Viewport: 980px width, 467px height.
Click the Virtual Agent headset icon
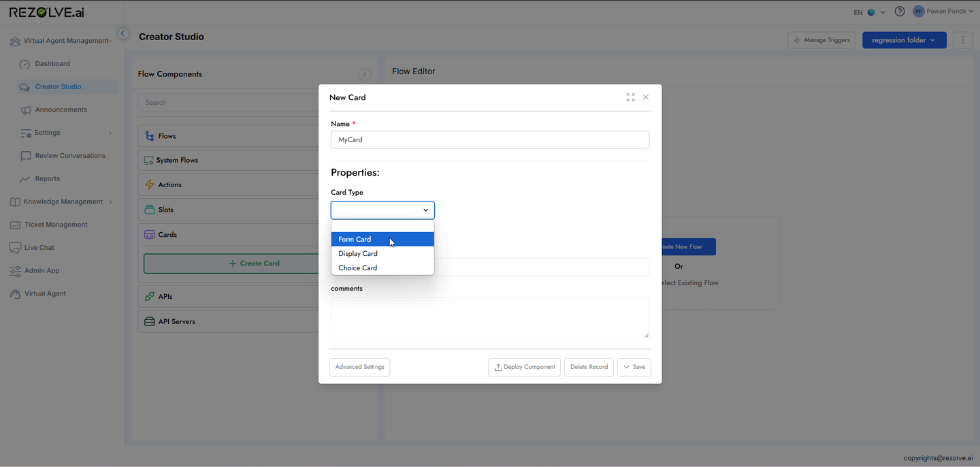[15, 294]
